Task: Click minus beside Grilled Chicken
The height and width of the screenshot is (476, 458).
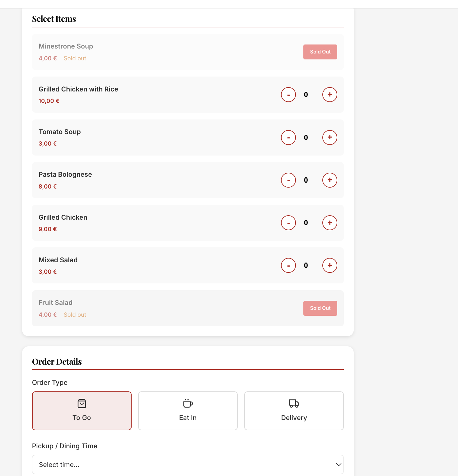Action: point(288,222)
